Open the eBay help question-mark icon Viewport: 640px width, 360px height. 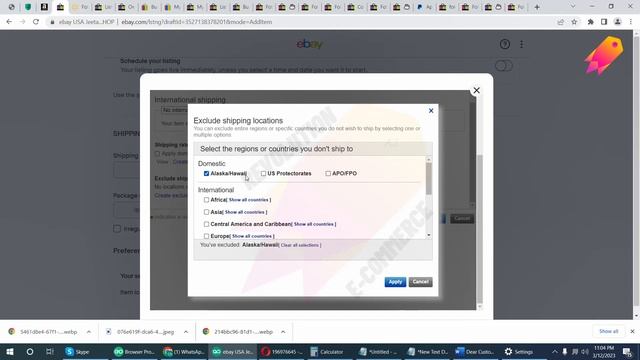(x=504, y=44)
